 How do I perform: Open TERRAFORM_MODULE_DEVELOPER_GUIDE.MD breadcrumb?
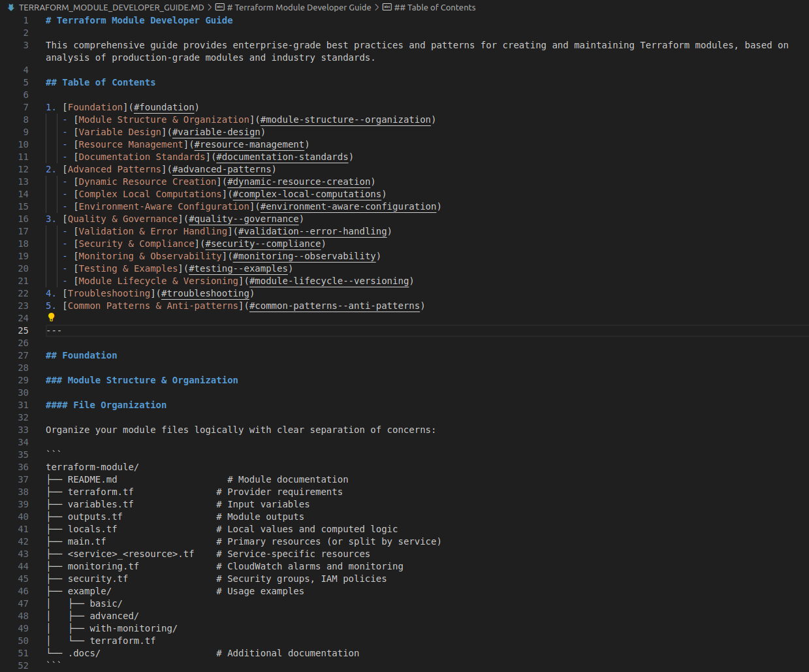tap(111, 7)
